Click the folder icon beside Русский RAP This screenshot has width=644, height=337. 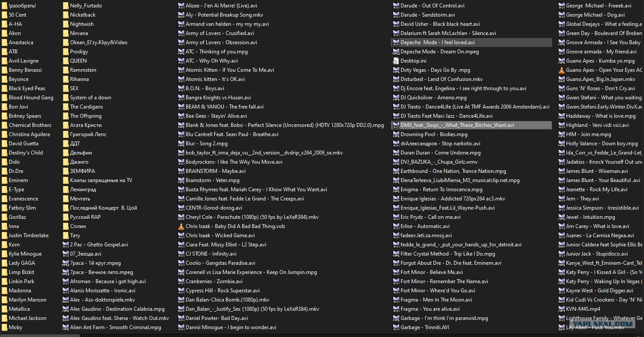(x=66, y=217)
